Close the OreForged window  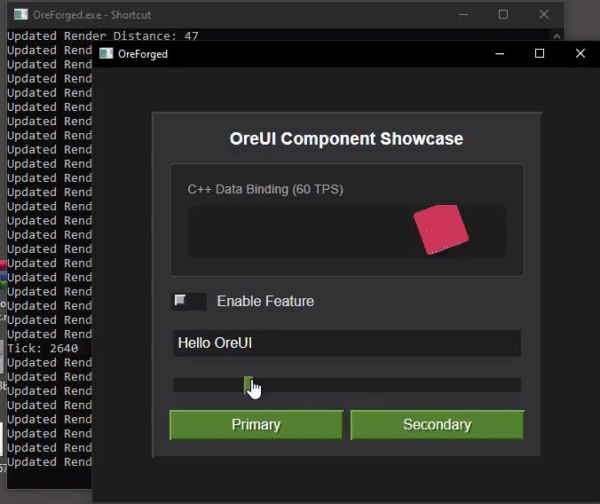pos(580,54)
